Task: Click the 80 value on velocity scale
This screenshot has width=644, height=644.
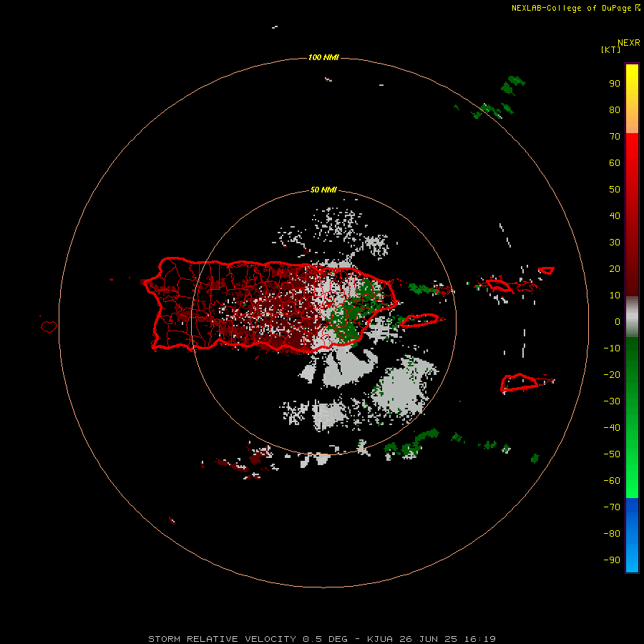Action: [x=615, y=110]
